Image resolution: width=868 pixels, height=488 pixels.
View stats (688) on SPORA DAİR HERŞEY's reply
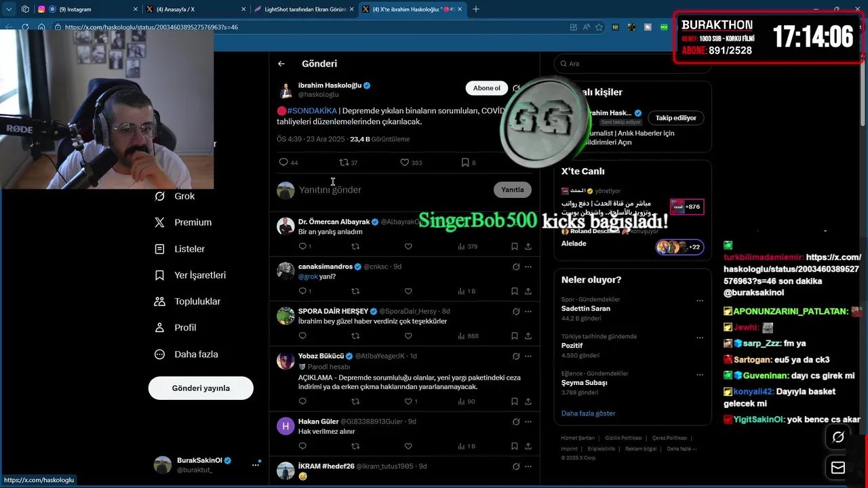click(x=468, y=336)
